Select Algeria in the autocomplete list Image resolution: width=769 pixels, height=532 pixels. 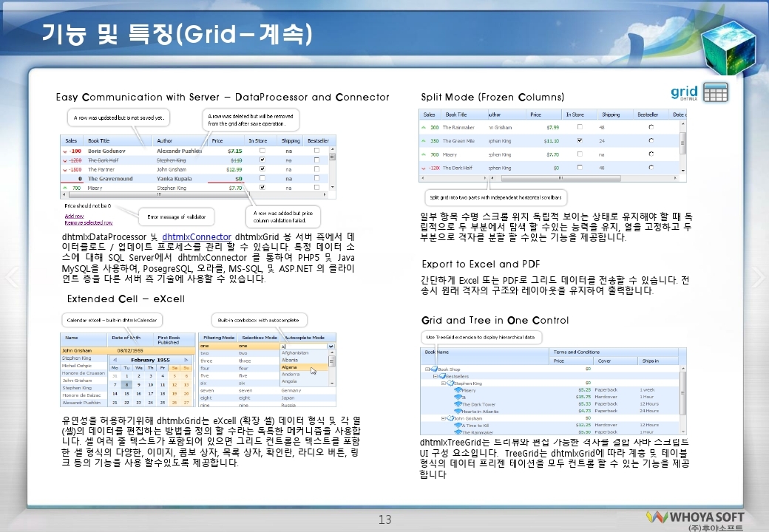tap(289, 367)
